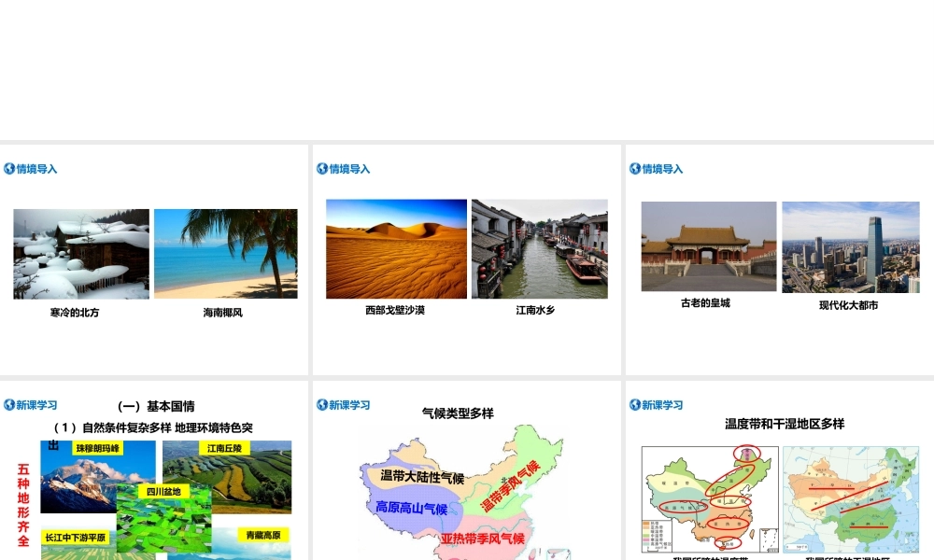Click 情境导入 header on the snow slide
This screenshot has width=934, height=560.
(x=36, y=169)
